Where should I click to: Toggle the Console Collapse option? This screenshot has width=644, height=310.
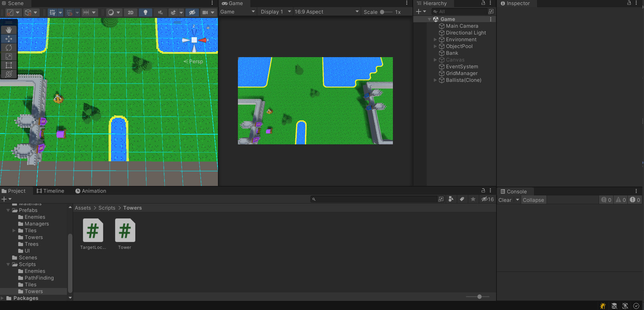click(x=533, y=200)
